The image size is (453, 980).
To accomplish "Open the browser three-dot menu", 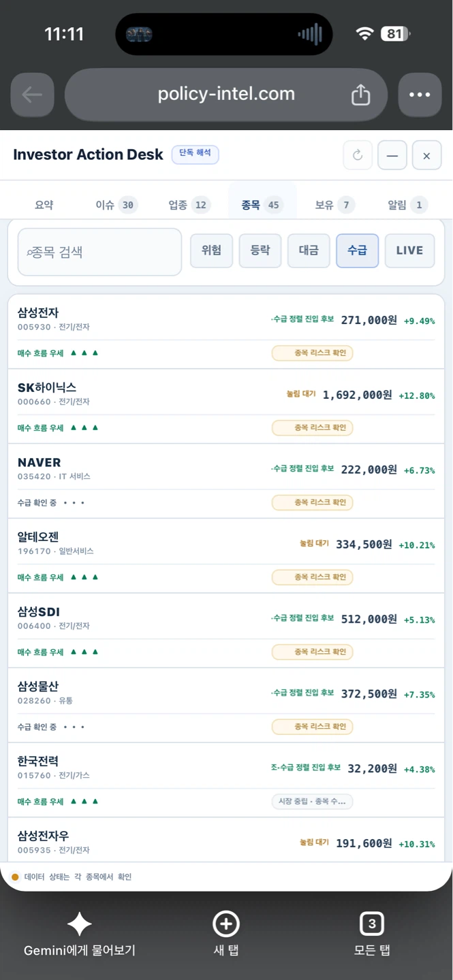I will click(x=420, y=95).
